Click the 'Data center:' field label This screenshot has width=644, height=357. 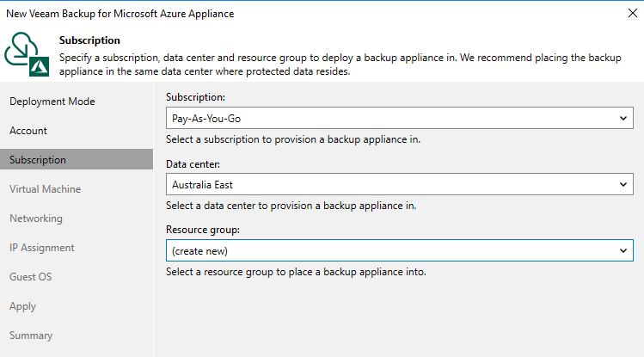tap(193, 163)
